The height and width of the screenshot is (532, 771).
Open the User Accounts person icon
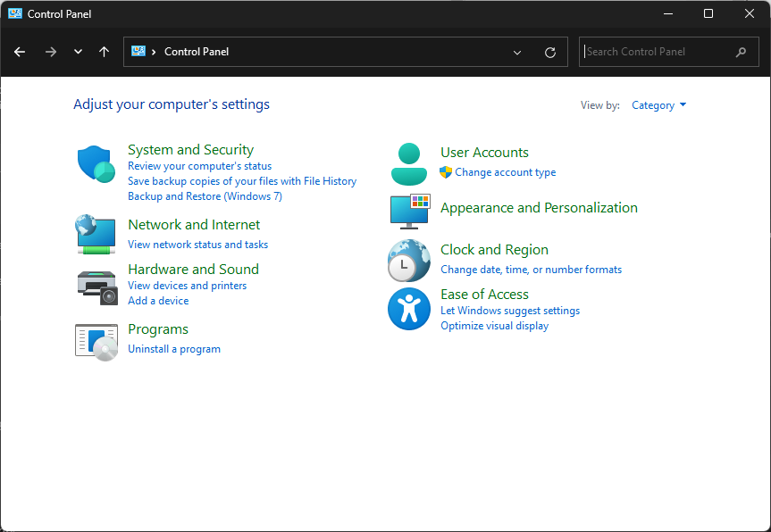[x=408, y=164]
